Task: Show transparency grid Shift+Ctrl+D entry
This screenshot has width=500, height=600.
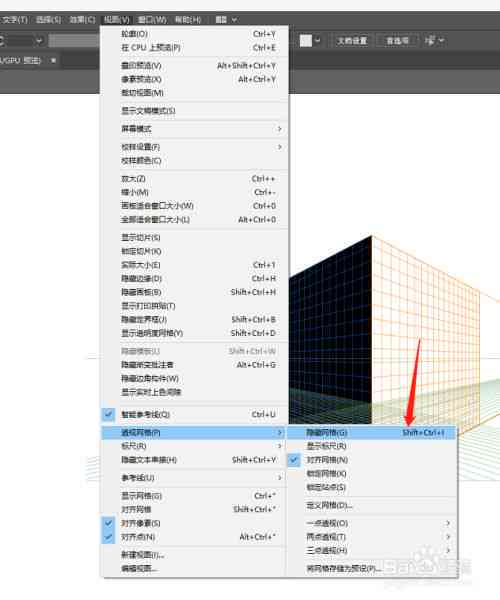Action: coord(194,333)
